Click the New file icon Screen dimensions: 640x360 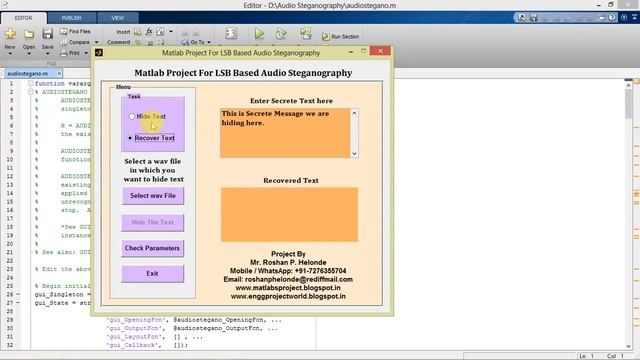click(x=10, y=34)
